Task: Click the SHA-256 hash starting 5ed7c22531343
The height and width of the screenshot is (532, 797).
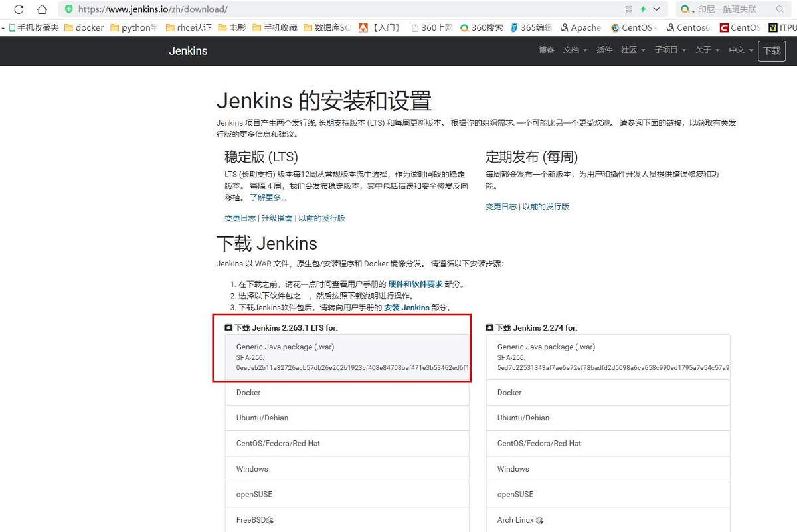Action: (x=613, y=367)
